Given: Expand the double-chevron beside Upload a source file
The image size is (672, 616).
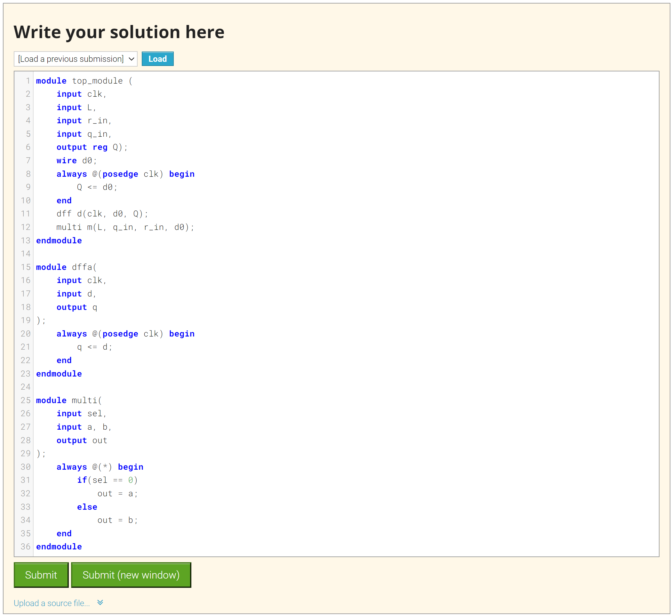Looking at the screenshot, I should click(x=100, y=602).
